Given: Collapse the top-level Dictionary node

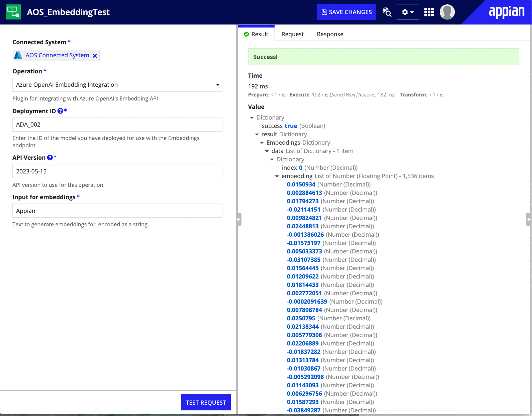Looking at the screenshot, I should [x=252, y=118].
